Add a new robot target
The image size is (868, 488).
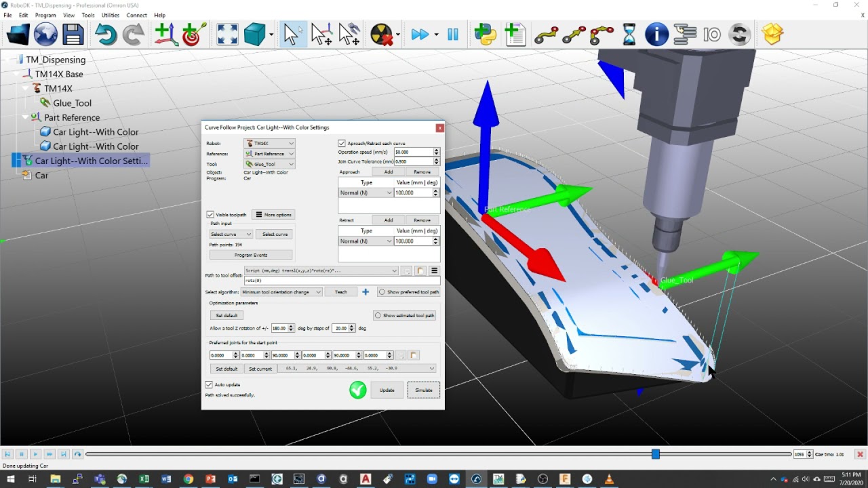[x=194, y=34]
